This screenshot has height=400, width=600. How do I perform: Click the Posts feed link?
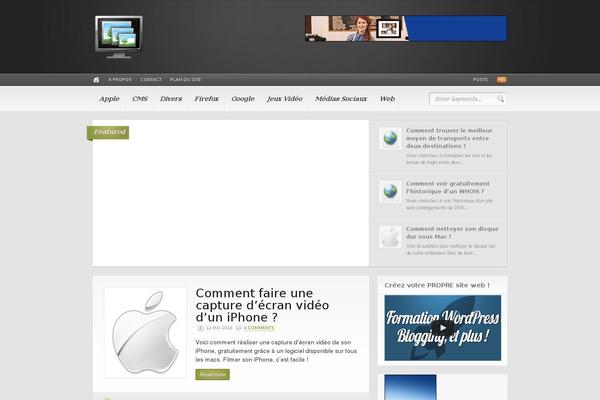coord(480,80)
